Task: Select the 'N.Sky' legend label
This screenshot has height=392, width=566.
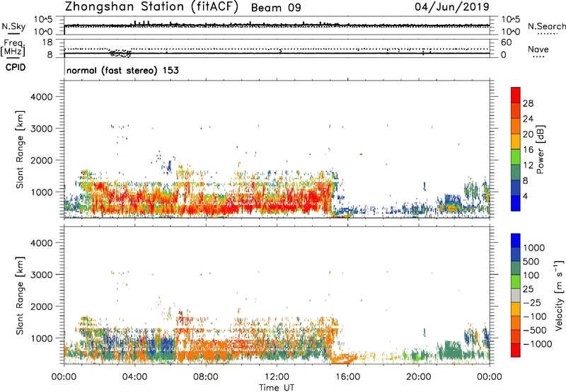Action: [13, 26]
